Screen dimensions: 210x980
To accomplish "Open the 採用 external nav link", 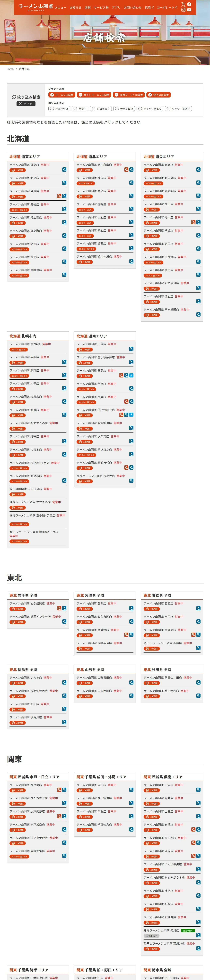I will pyautogui.click(x=149, y=8).
